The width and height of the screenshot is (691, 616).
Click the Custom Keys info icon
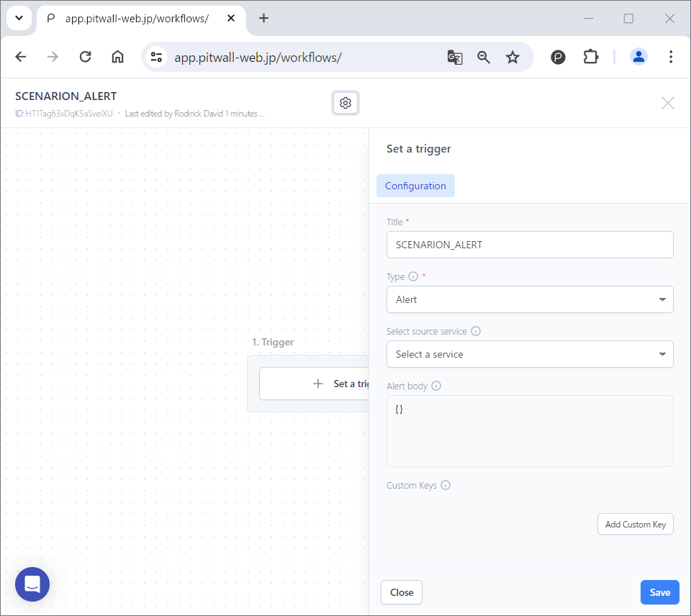(446, 486)
